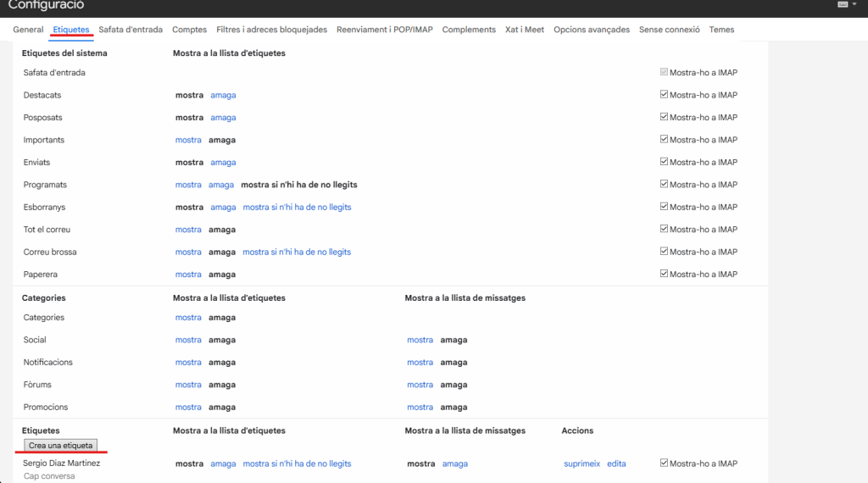Hide Enviats from the label list
Image resolution: width=868 pixels, height=483 pixels.
223,162
